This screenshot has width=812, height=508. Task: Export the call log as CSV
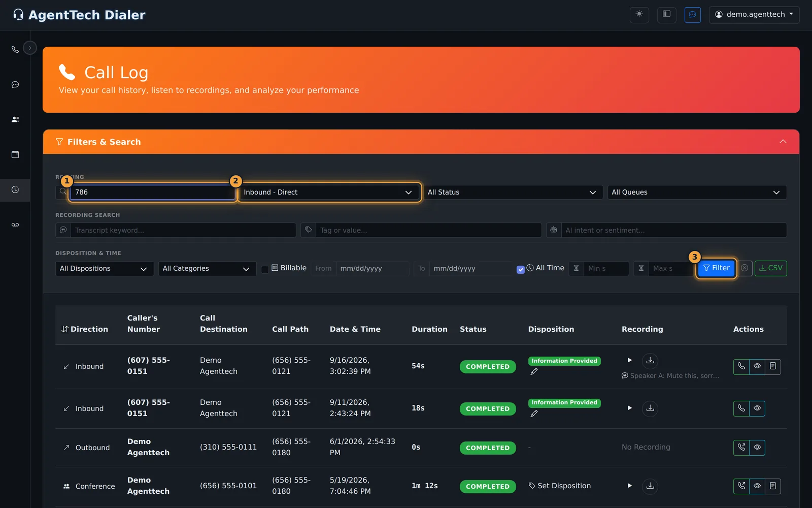pos(771,268)
